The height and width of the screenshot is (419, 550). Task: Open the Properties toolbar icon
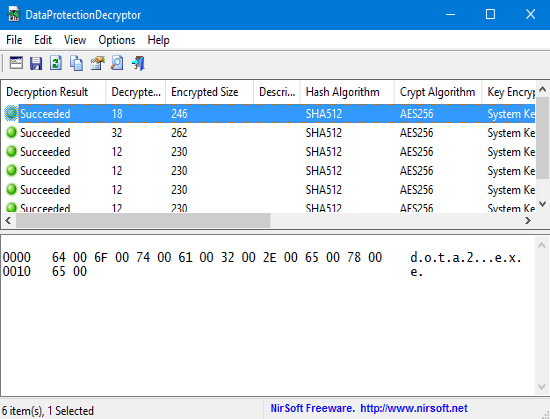[x=97, y=63]
